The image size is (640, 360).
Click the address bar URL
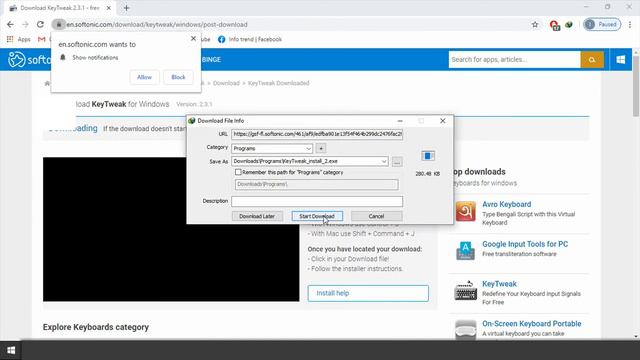click(x=157, y=24)
